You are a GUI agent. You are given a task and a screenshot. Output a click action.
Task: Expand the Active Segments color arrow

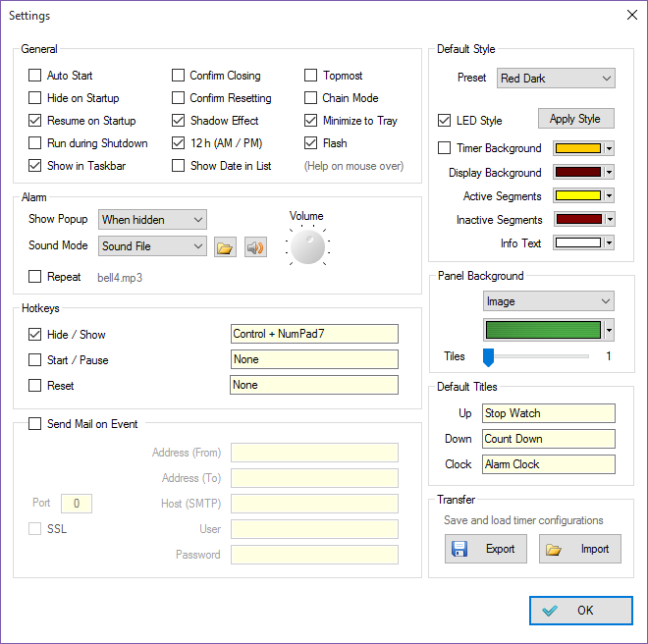tap(609, 195)
